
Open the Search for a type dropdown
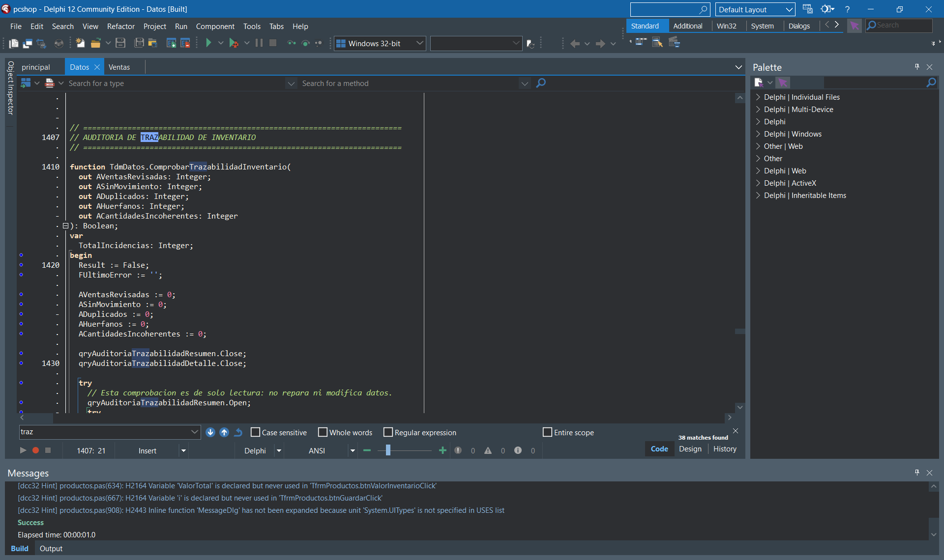point(291,84)
